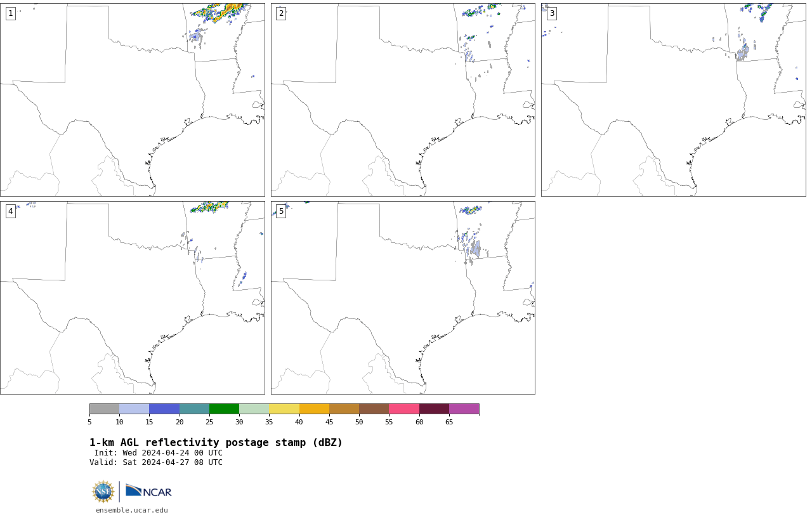812x517 pixels.
Task: Open ensemble member 2 reflectivity map
Action: click(403, 100)
